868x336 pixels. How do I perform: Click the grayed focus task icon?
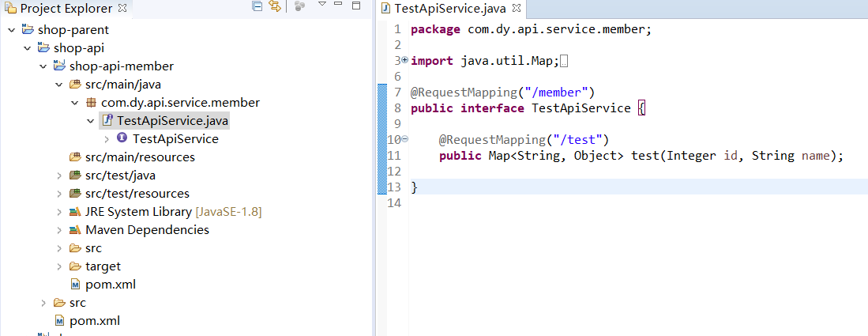tap(299, 6)
